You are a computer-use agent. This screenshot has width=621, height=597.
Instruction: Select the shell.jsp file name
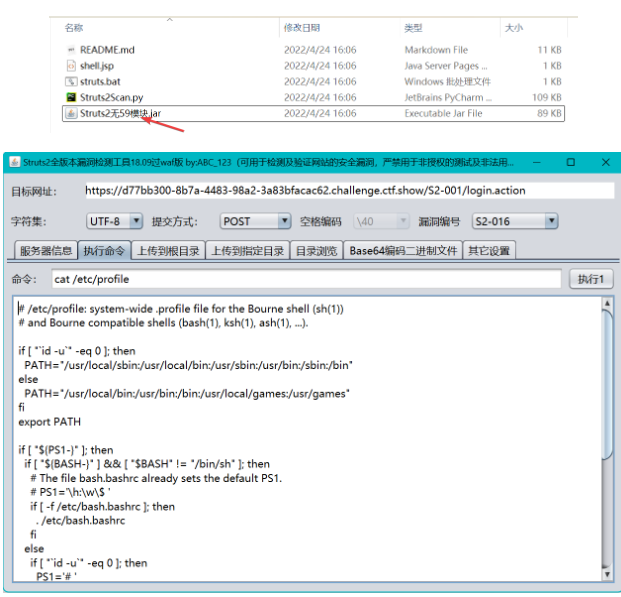tap(97, 66)
